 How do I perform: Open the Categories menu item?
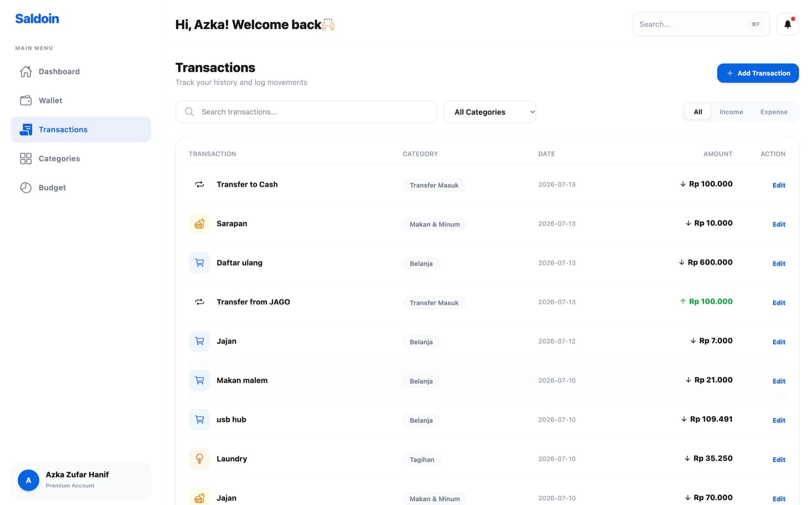click(x=81, y=158)
